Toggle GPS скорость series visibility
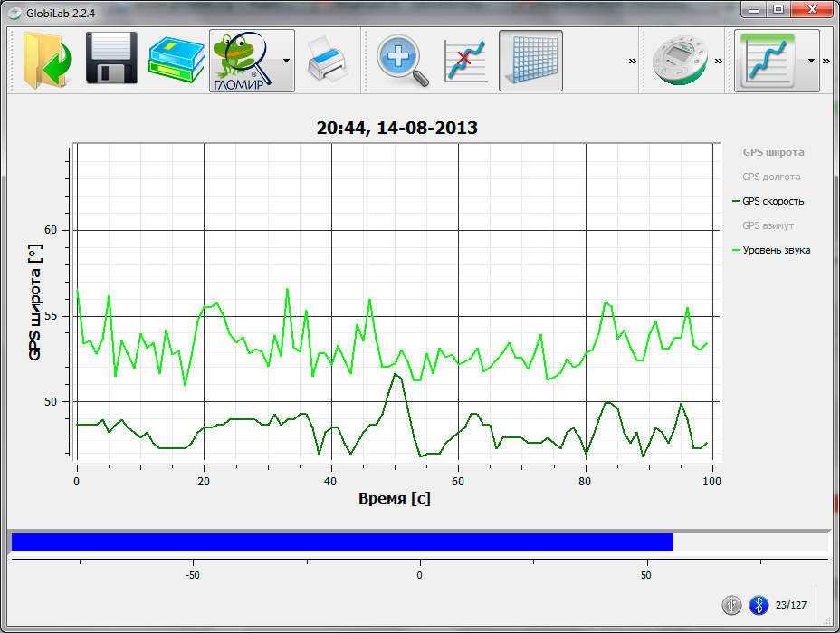 click(x=772, y=201)
